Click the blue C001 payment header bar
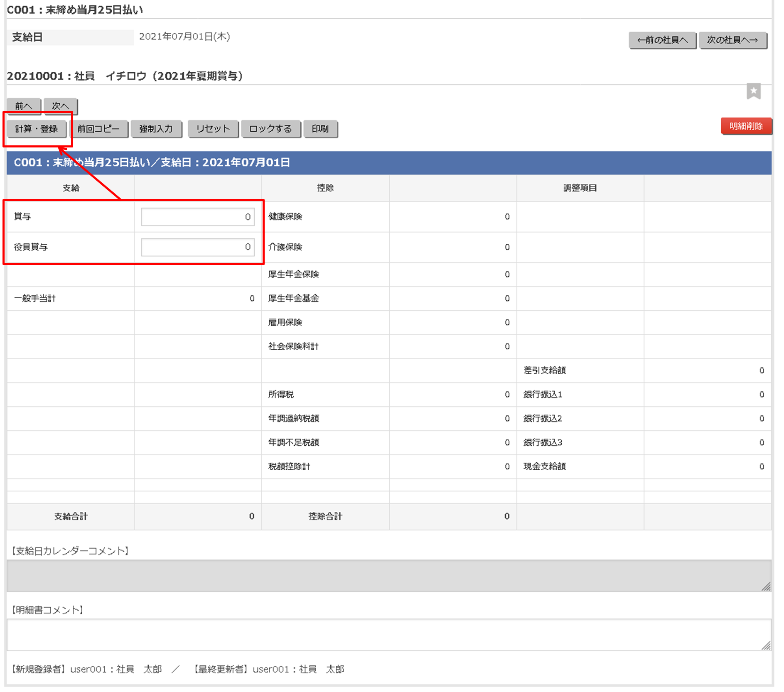The height and width of the screenshot is (692, 784). (389, 162)
